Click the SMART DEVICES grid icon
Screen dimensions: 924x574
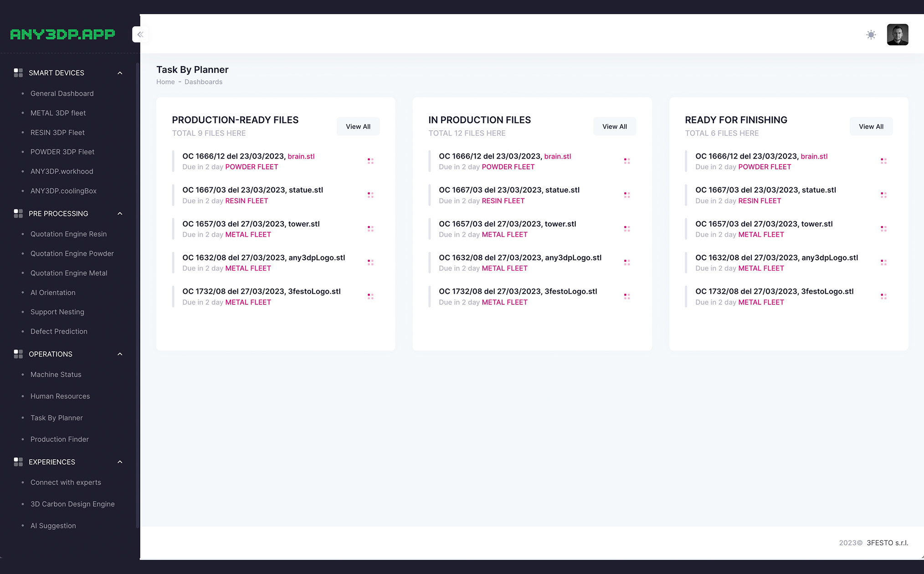(x=18, y=73)
